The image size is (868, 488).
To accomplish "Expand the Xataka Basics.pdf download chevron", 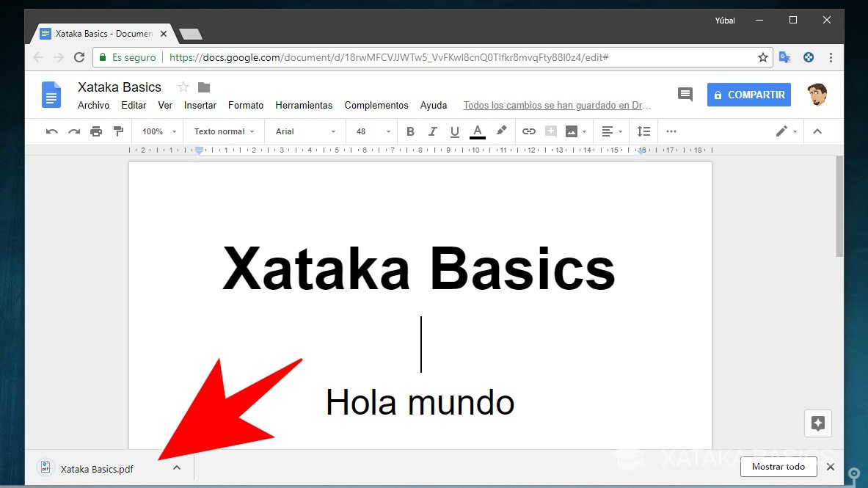I will 176,467.
